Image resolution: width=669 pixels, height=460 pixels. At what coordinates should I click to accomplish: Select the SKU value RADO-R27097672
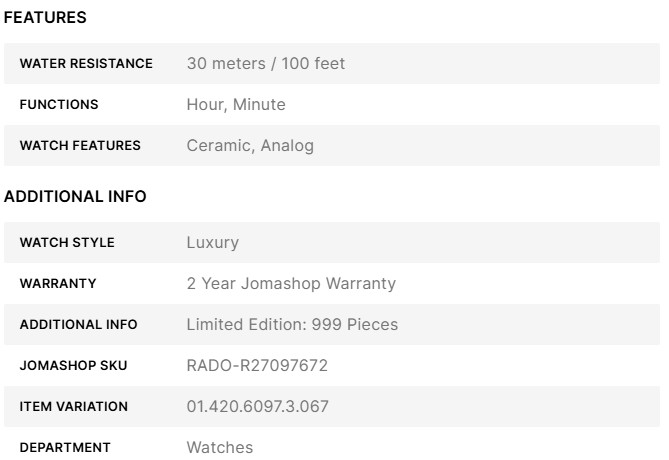click(257, 366)
